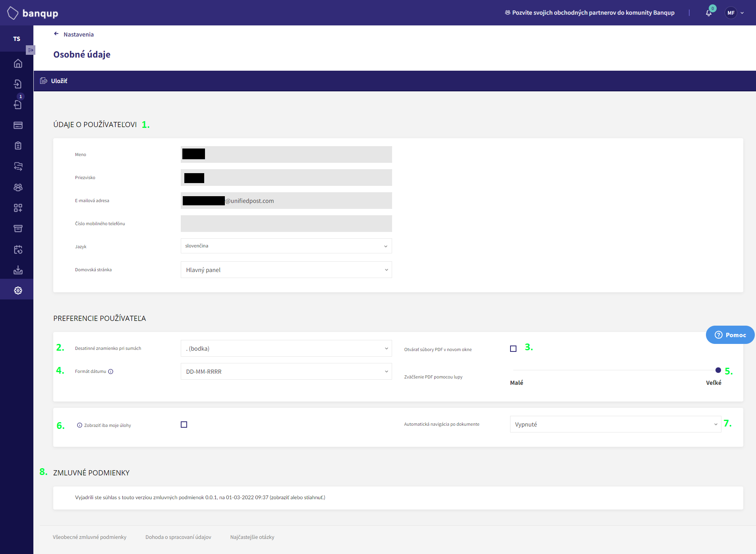
Task: Click the Veľké slider label
Action: pyautogui.click(x=713, y=383)
